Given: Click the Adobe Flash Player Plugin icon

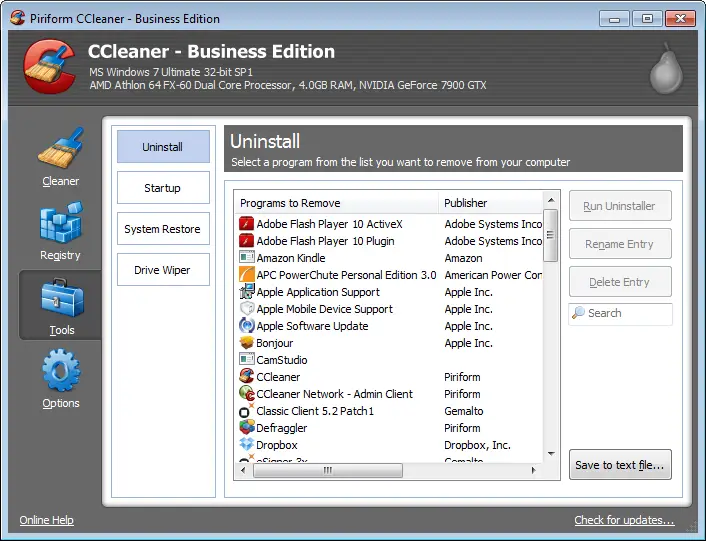Looking at the screenshot, I should [x=246, y=241].
